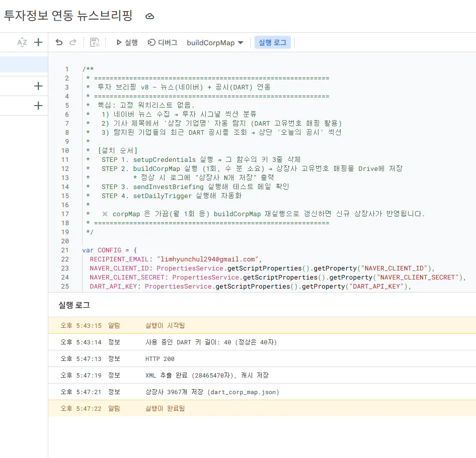This screenshot has height=458, width=476.
Task: Add a library with the second plus icon
Action: [x=38, y=86]
